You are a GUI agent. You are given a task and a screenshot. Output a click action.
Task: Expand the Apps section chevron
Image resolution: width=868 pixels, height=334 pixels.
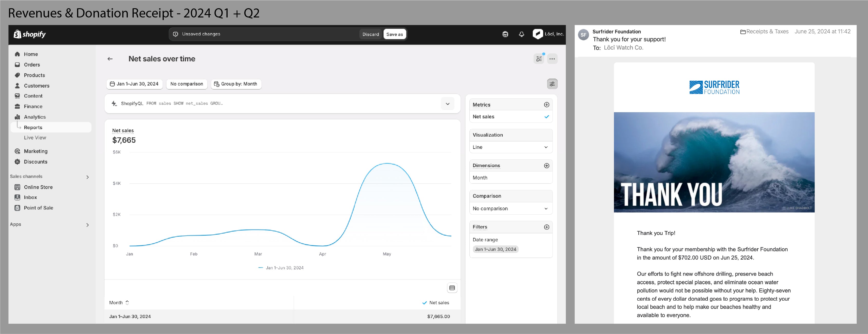(x=88, y=225)
